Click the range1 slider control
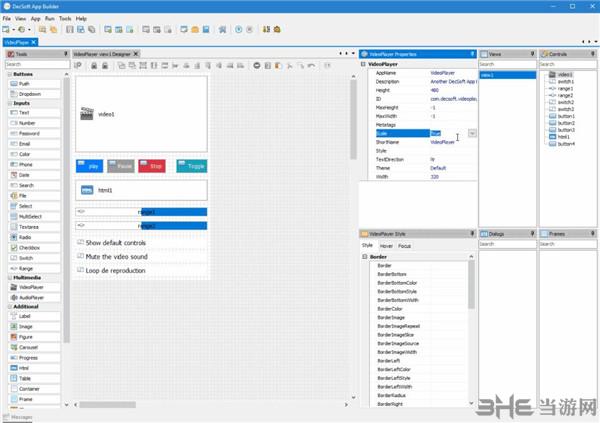 [x=142, y=212]
